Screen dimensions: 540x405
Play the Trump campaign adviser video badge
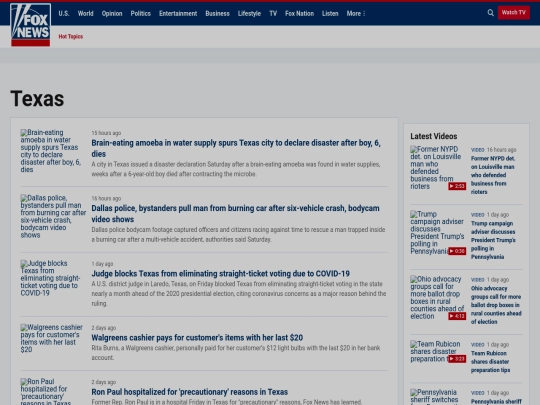[x=457, y=251]
